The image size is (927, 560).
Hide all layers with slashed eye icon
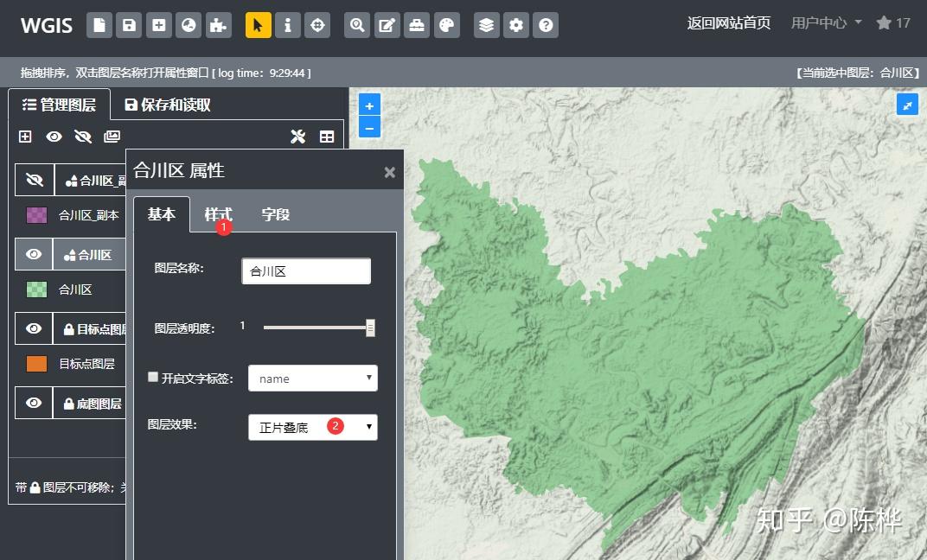tap(83, 137)
